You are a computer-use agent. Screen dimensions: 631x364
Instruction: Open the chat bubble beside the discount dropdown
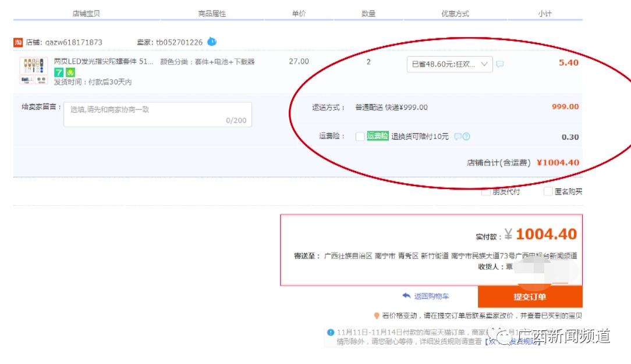click(499, 64)
